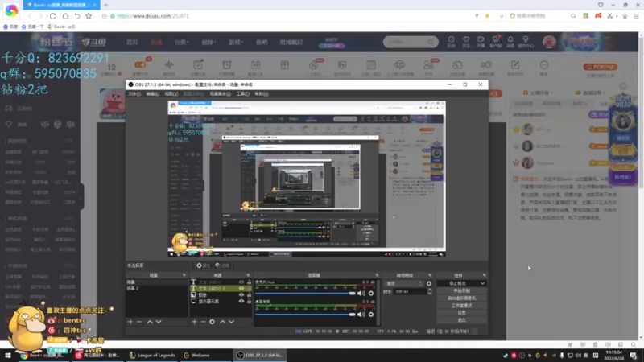
Task: Go to browser home page
Action: click(x=65, y=16)
